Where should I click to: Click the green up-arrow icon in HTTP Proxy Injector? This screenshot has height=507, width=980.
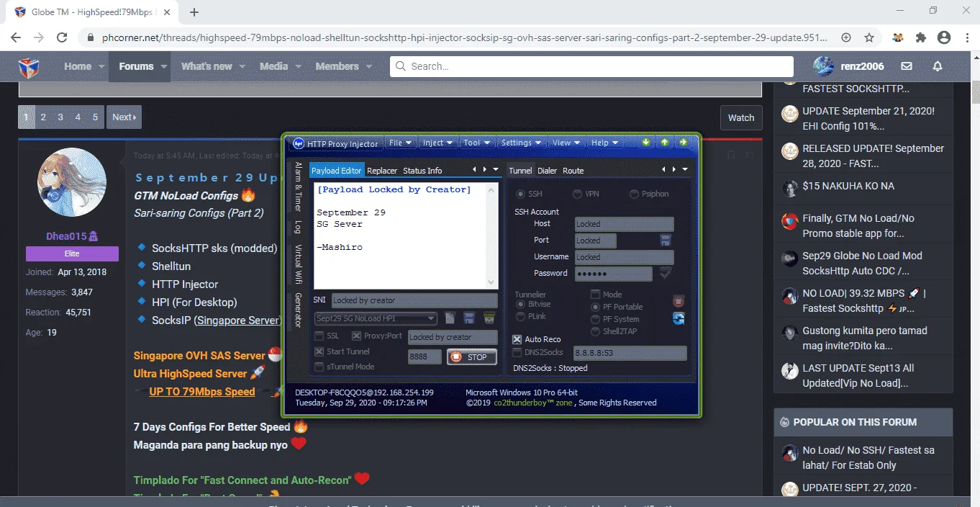(x=664, y=143)
